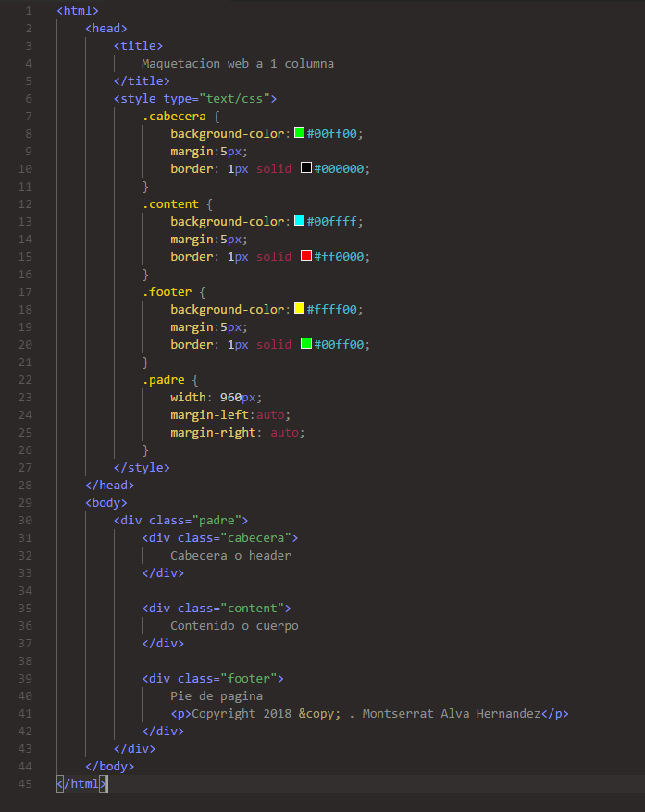Image resolution: width=645 pixels, height=812 pixels.
Task: Click the #ffff00 color value
Action: [x=332, y=310]
